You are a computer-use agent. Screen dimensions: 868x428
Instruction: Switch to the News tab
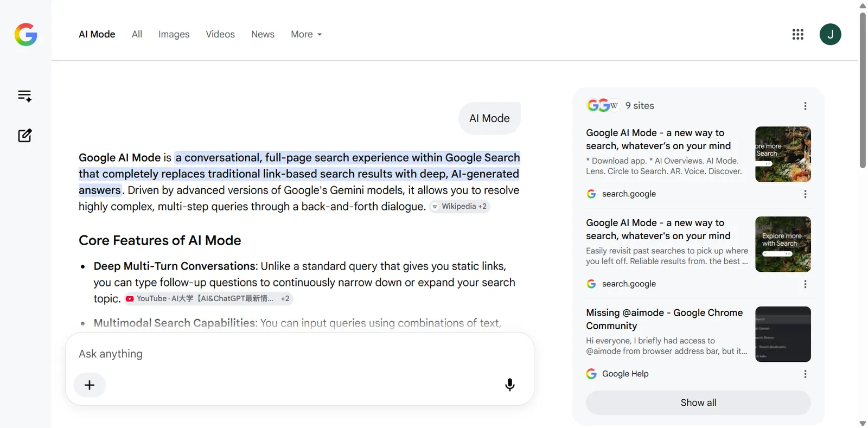pos(263,34)
